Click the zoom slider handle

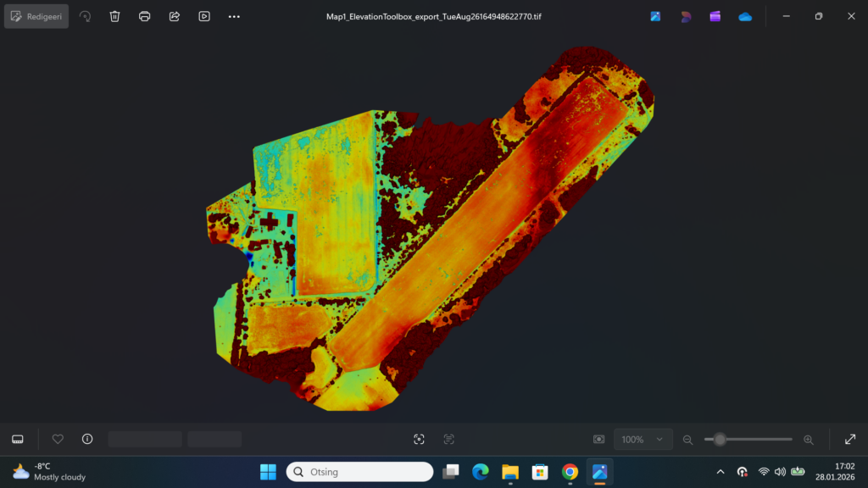(x=720, y=439)
